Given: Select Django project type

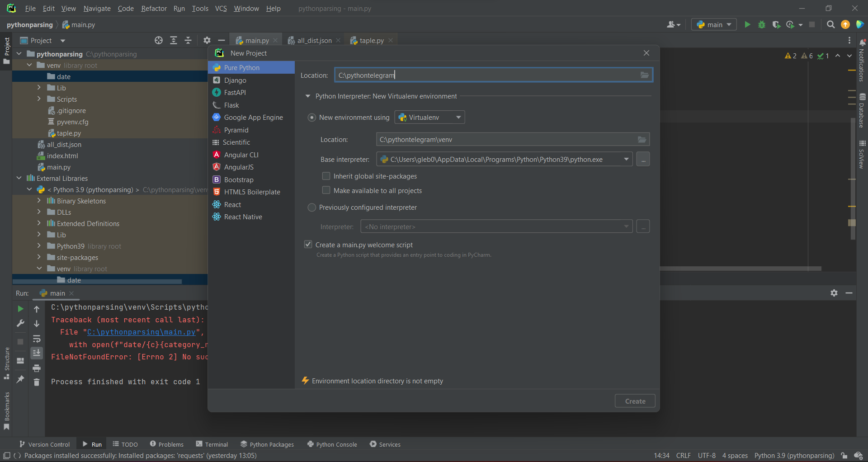Looking at the screenshot, I should point(251,80).
